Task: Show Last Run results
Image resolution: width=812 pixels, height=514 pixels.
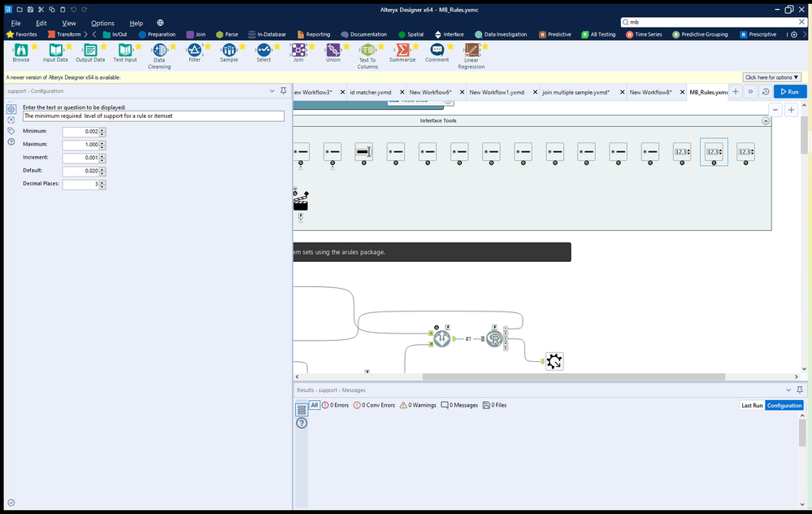Action: [752, 405]
